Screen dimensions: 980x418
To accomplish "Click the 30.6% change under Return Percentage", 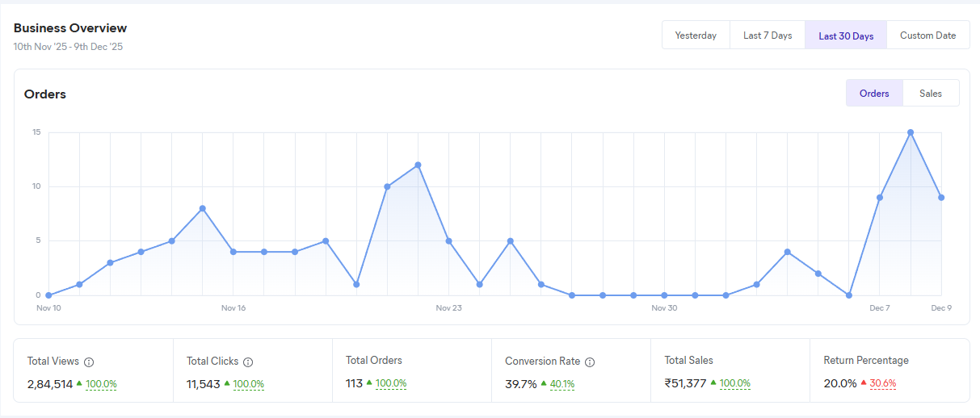I will (883, 384).
